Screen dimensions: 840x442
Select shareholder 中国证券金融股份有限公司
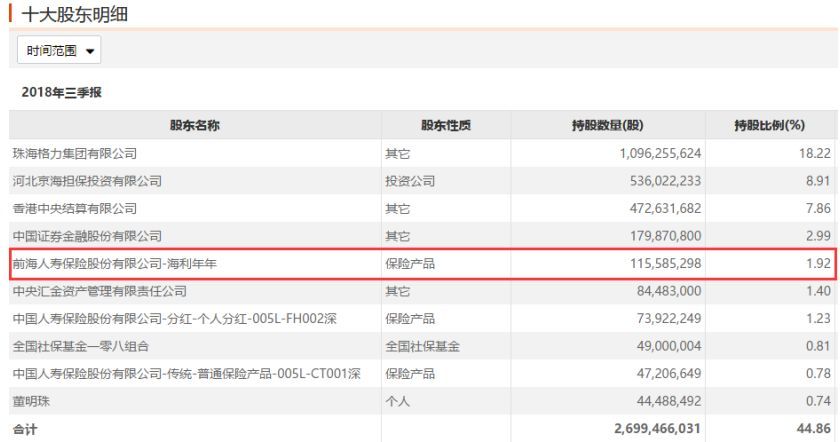click(87, 236)
